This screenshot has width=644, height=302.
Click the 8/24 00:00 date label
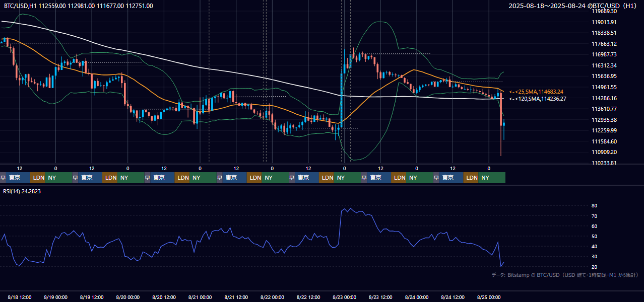click(417, 297)
